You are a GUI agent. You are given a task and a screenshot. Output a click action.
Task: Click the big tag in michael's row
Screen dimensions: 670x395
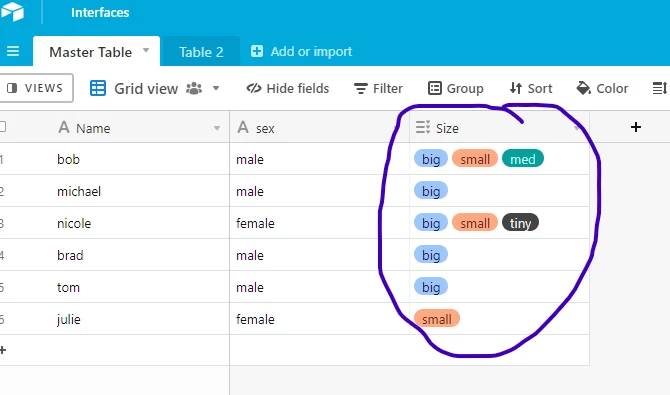coord(431,191)
